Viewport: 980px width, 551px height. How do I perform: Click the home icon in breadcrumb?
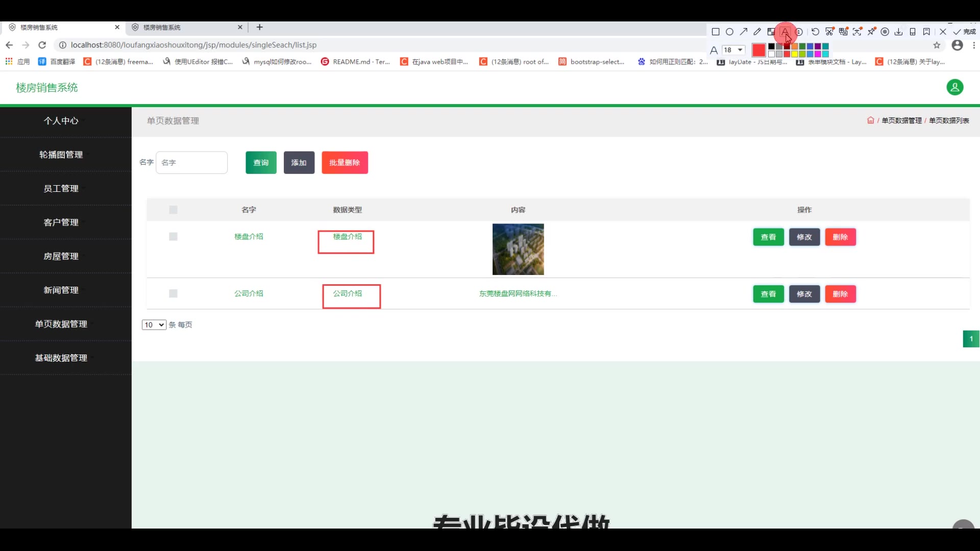coord(870,120)
